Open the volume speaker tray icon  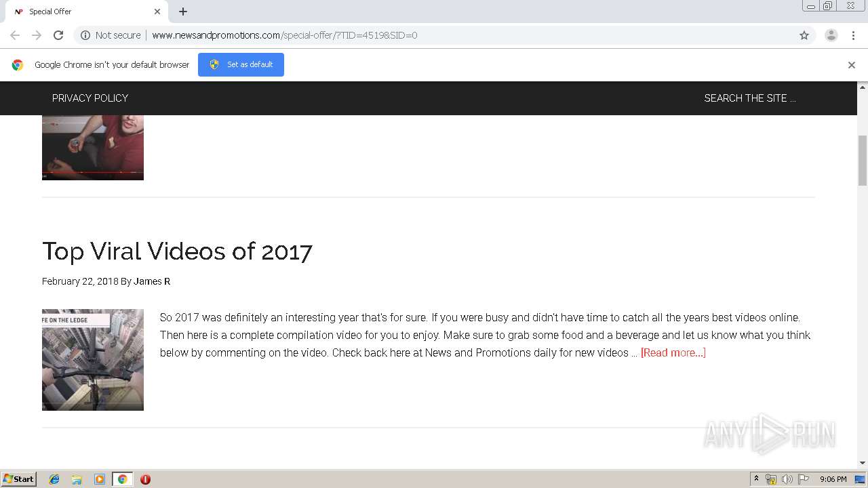[787, 479]
